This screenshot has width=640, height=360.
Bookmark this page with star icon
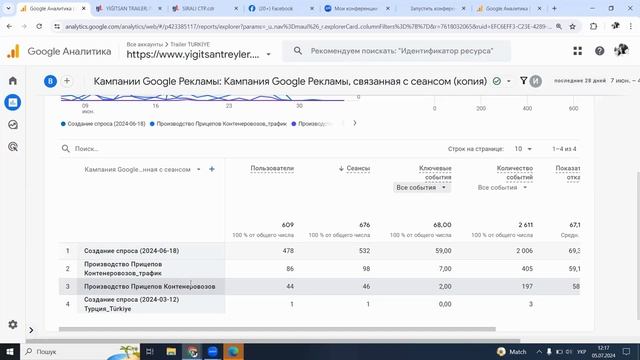click(572, 27)
